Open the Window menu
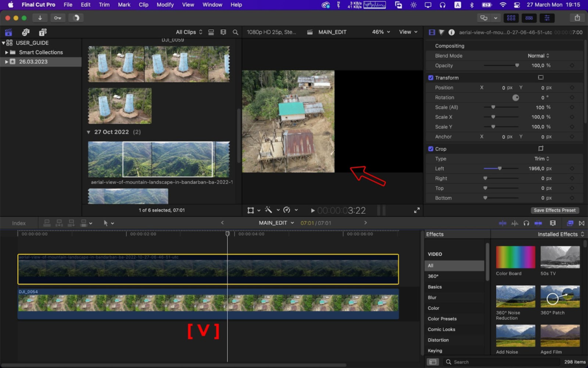 pyautogui.click(x=212, y=5)
